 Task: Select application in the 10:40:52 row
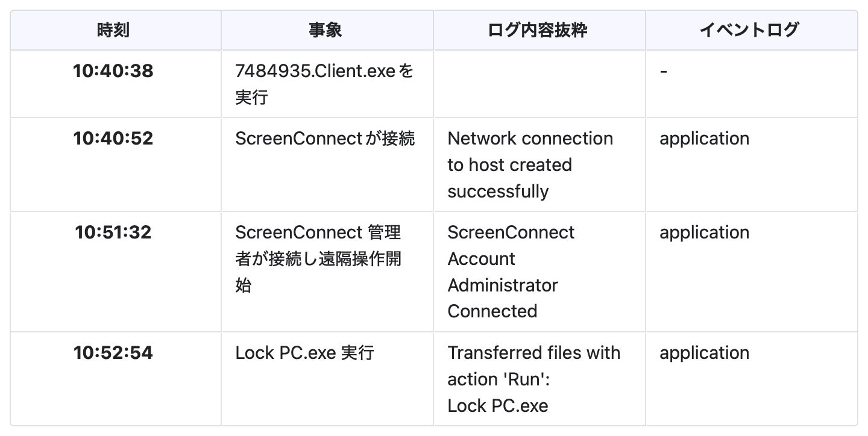704,139
